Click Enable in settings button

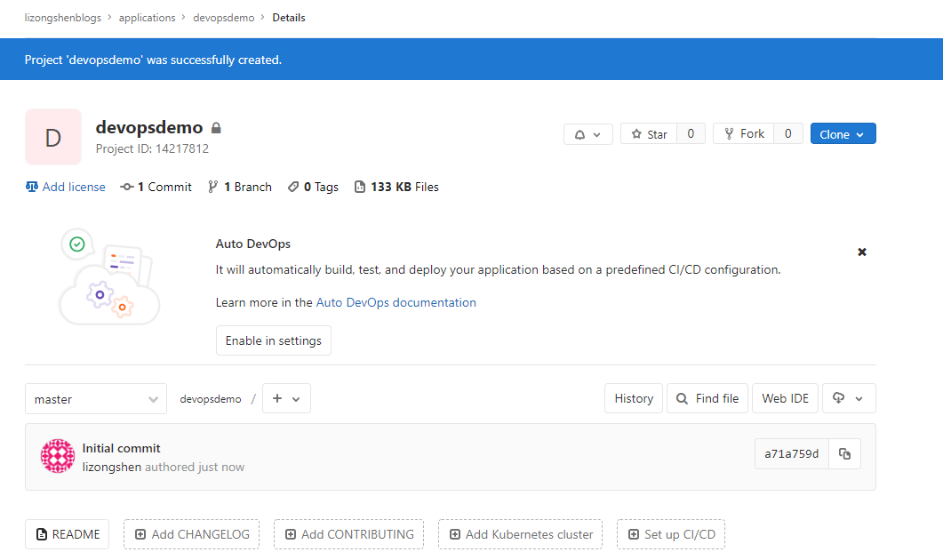click(273, 340)
